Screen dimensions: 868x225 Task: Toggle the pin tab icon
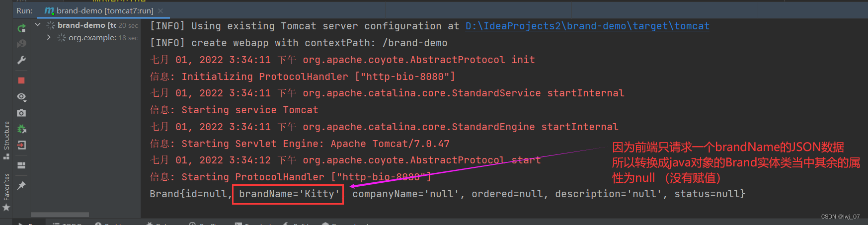point(21,186)
